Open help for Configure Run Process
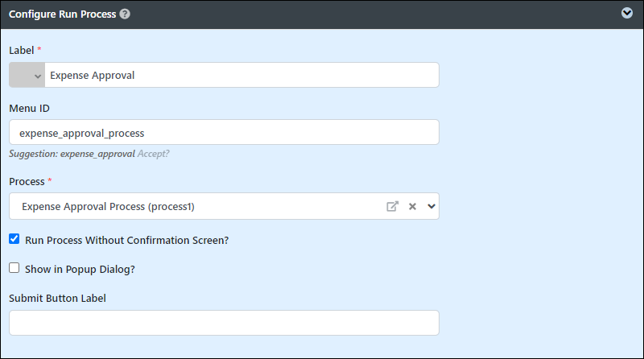The width and height of the screenshot is (644, 359). [125, 14]
